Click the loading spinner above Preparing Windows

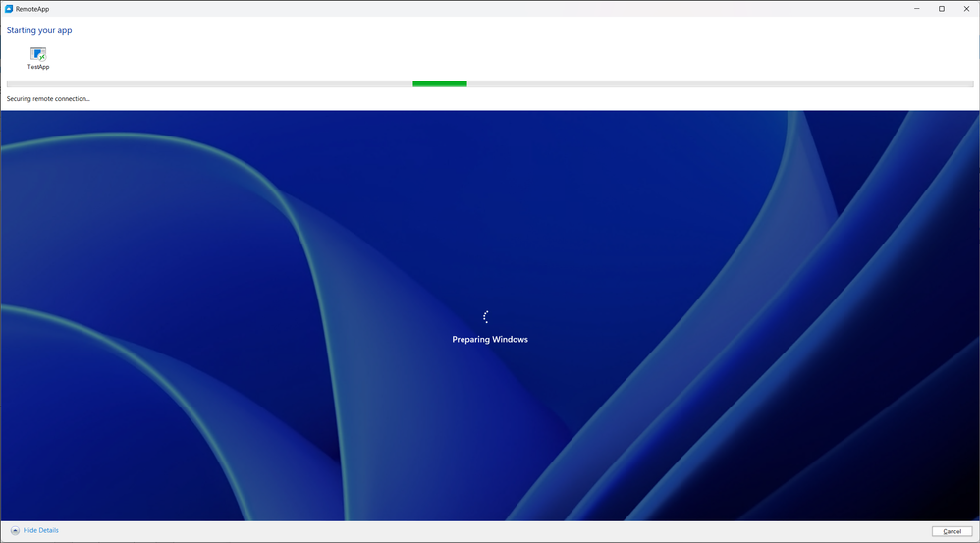pos(486,317)
